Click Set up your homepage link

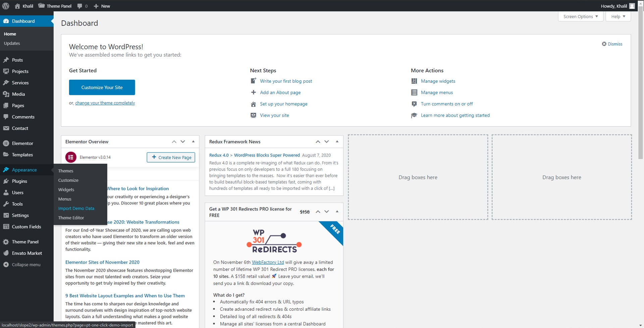pos(283,104)
